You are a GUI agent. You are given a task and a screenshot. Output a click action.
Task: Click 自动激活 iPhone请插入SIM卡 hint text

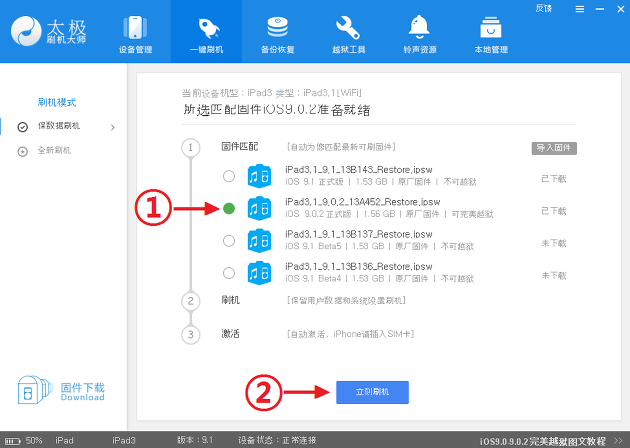click(350, 334)
